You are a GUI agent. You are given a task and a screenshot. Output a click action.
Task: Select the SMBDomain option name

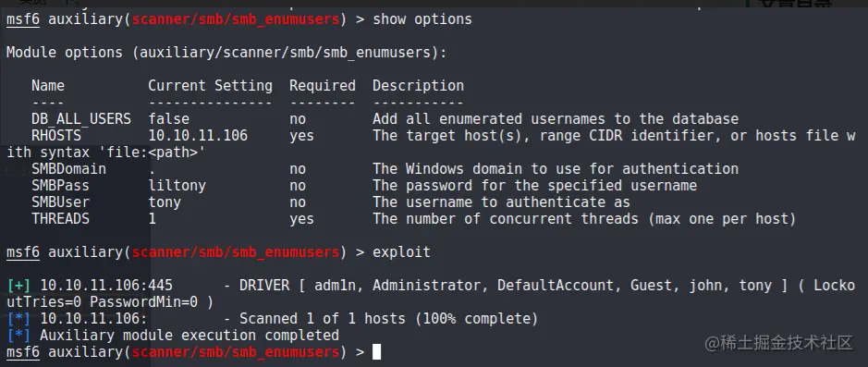(68, 169)
